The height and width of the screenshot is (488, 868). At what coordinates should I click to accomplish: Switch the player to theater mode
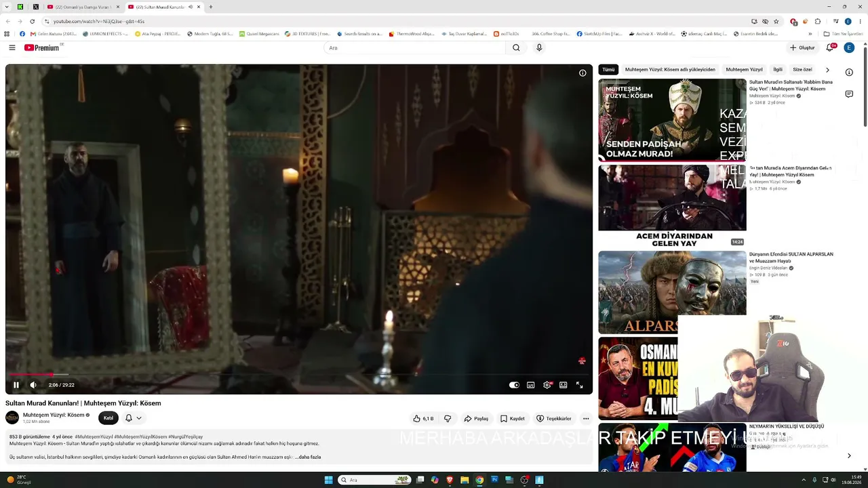(563, 385)
